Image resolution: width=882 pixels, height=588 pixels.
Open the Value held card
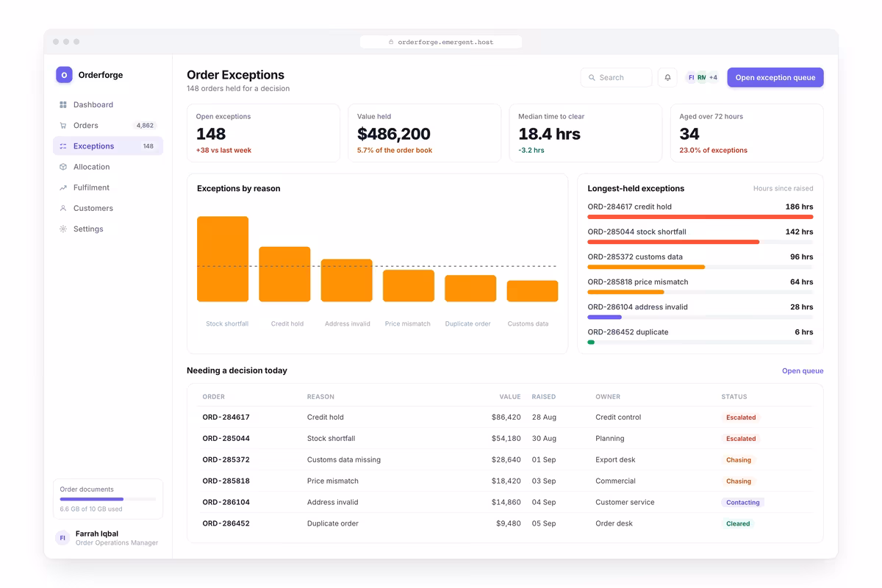(425, 133)
